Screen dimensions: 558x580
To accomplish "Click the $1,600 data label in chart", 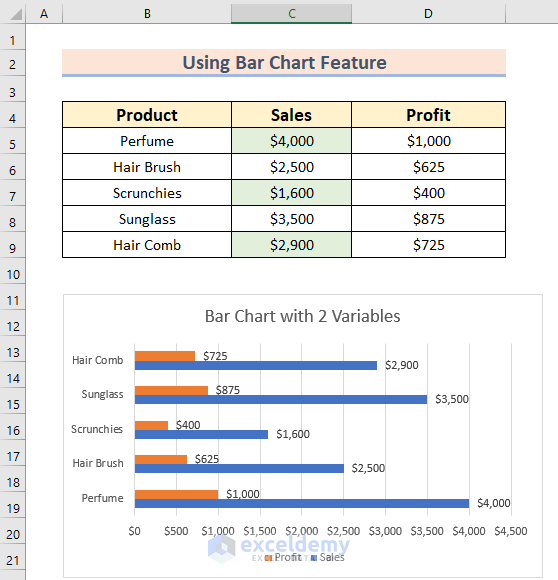I will click(293, 434).
